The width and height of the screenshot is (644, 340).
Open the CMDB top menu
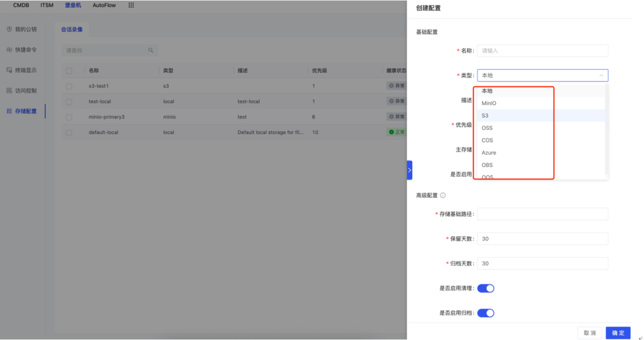pyautogui.click(x=21, y=5)
